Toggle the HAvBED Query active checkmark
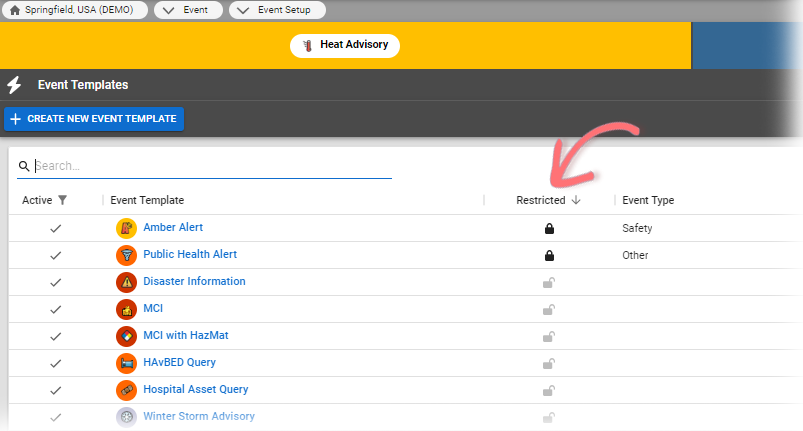 tap(55, 364)
